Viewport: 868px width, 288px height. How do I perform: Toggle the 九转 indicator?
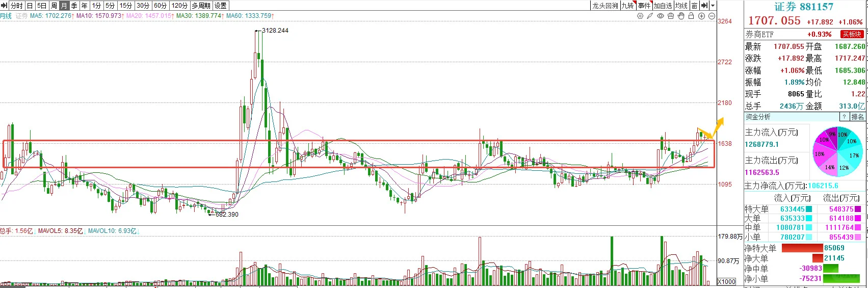627,6
